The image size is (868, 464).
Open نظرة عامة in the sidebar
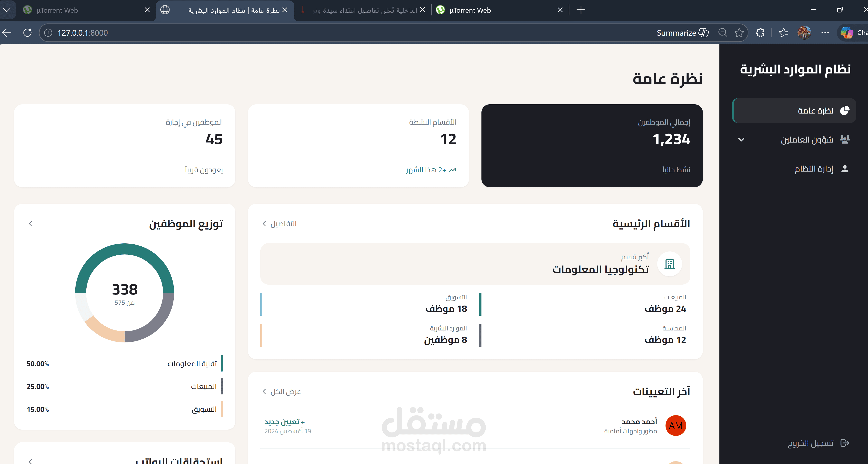(794, 111)
